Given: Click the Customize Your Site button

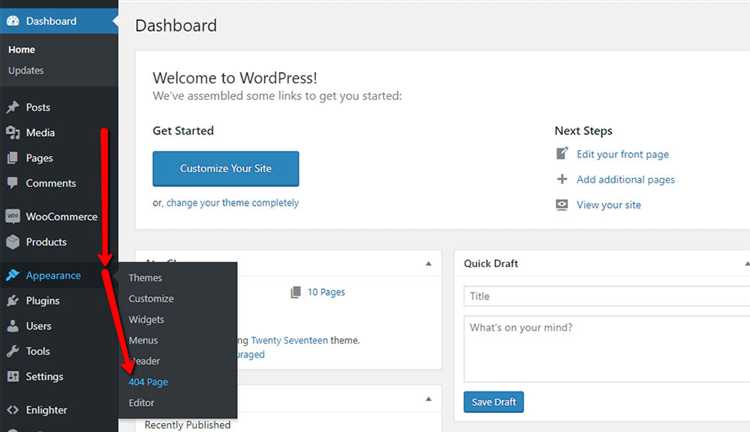Looking at the screenshot, I should coord(225,169).
